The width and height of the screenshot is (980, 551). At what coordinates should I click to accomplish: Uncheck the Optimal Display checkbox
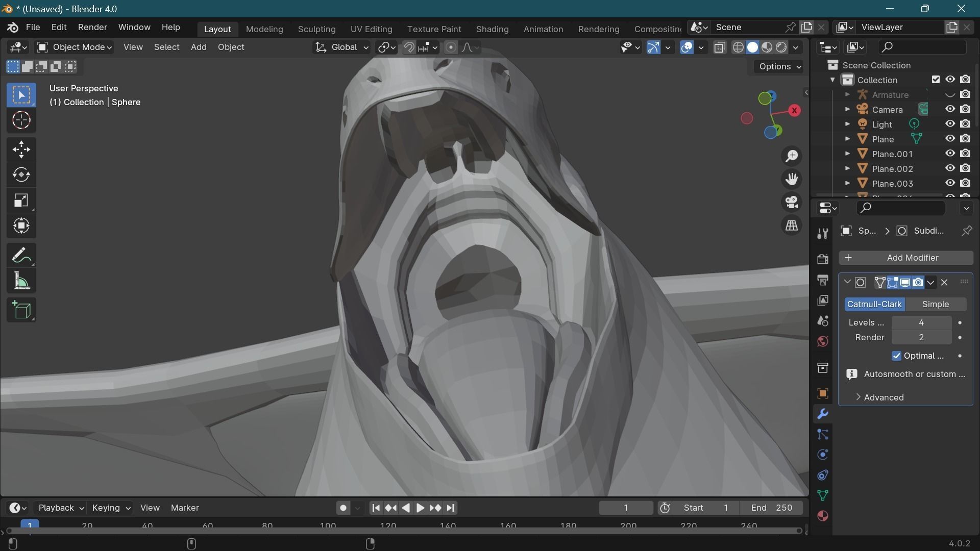click(x=896, y=356)
